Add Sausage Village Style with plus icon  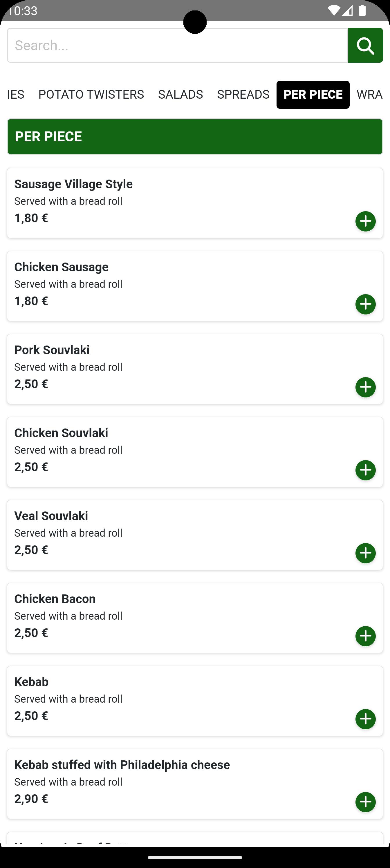tap(365, 221)
